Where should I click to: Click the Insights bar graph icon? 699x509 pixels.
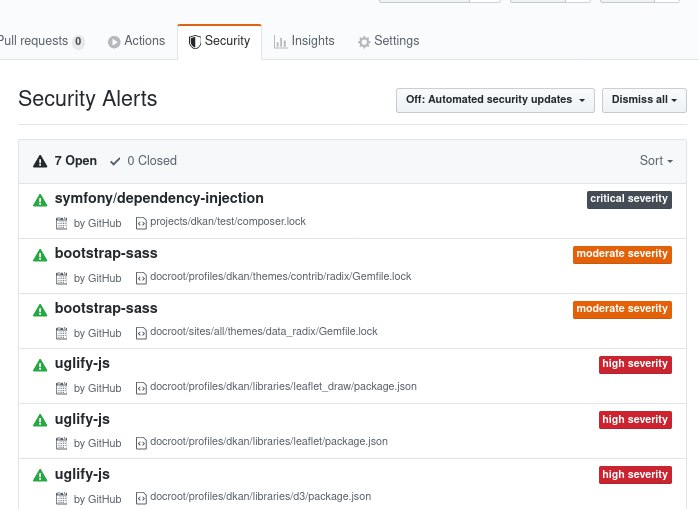(280, 42)
